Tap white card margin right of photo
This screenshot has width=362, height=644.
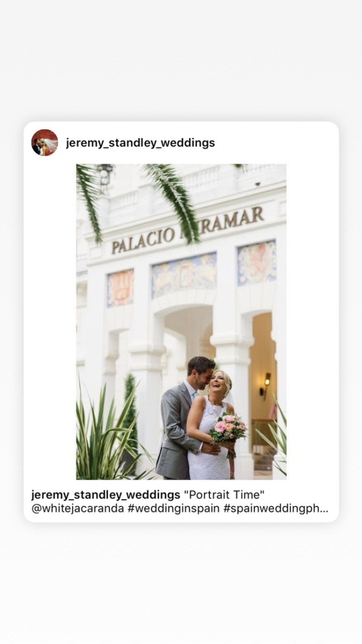(x=312, y=321)
